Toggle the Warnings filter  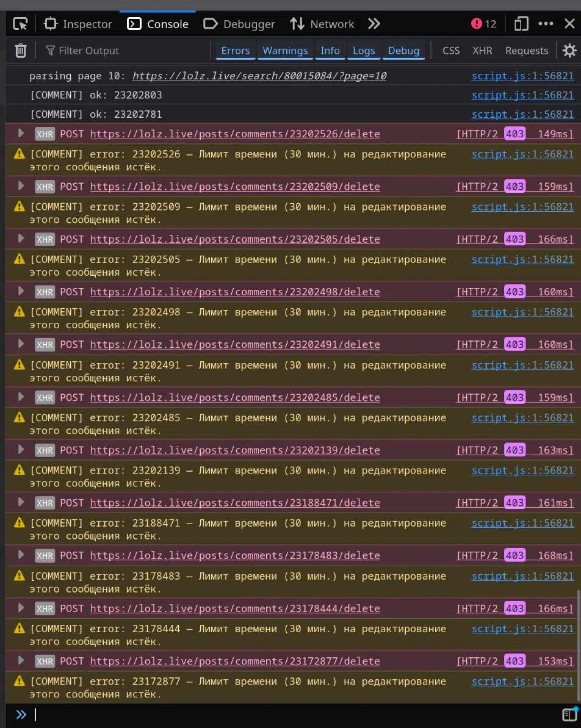click(x=285, y=51)
